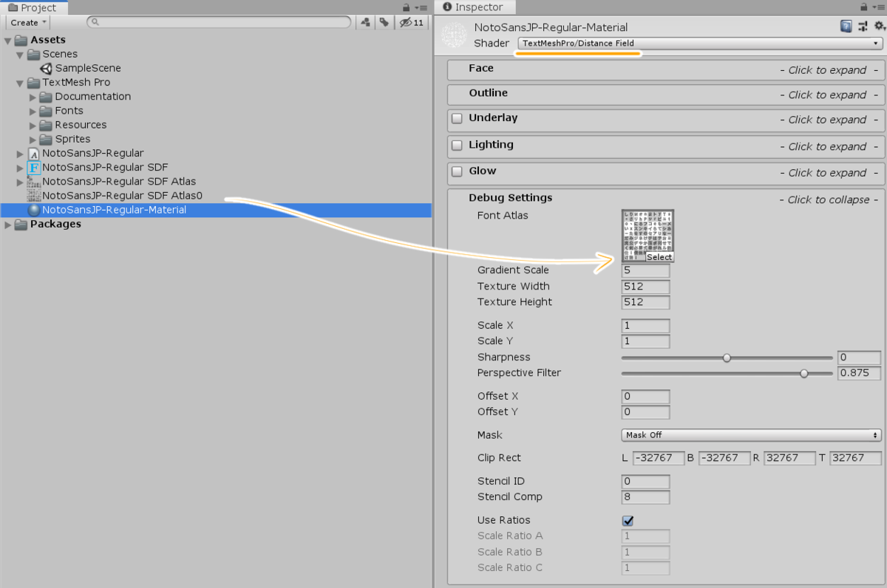Adjust the Sharpness slider handle
This screenshot has width=887, height=588.
click(727, 358)
